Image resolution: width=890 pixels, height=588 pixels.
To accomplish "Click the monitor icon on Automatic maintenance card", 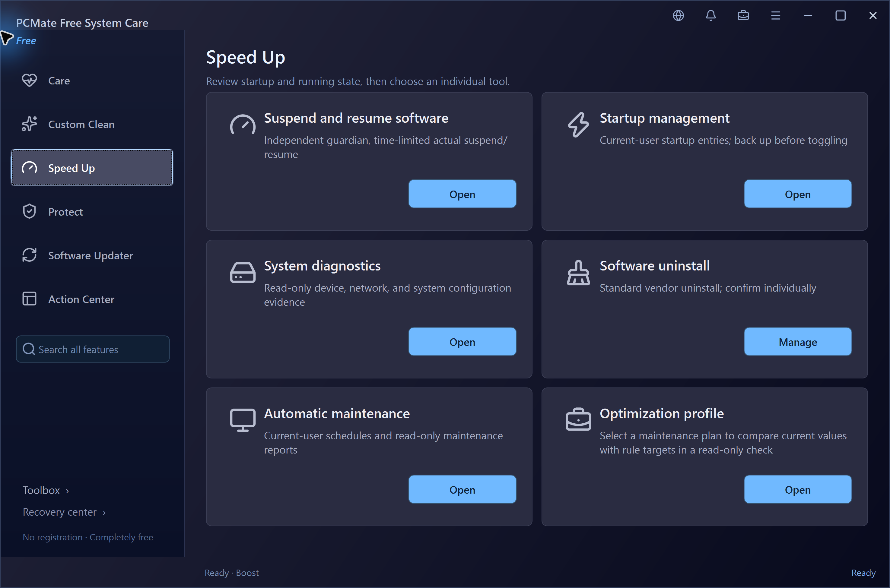I will [x=243, y=420].
